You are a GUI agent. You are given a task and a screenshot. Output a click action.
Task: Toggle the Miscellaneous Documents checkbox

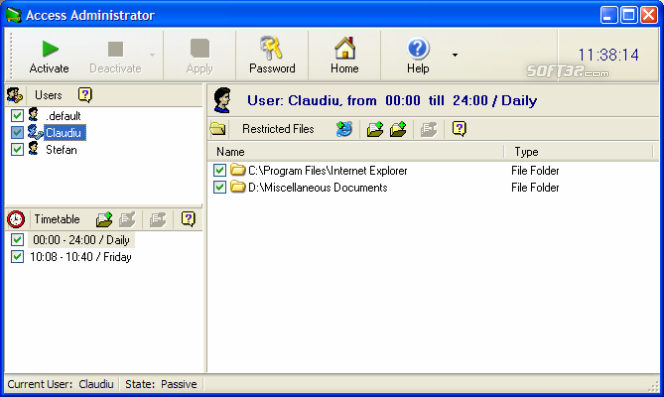[x=219, y=187]
